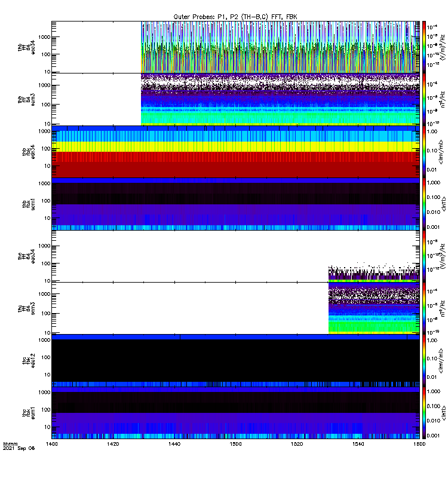Click the color bar beside thb fbk scm1 panel
Image resolution: width=448 pixels, height=478 pixels.
pos(424,204)
